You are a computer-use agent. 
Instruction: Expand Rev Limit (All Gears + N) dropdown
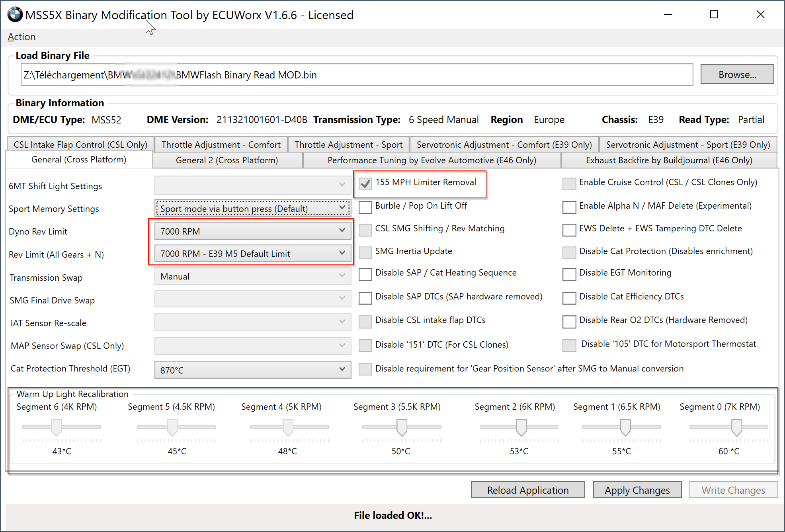point(253,254)
